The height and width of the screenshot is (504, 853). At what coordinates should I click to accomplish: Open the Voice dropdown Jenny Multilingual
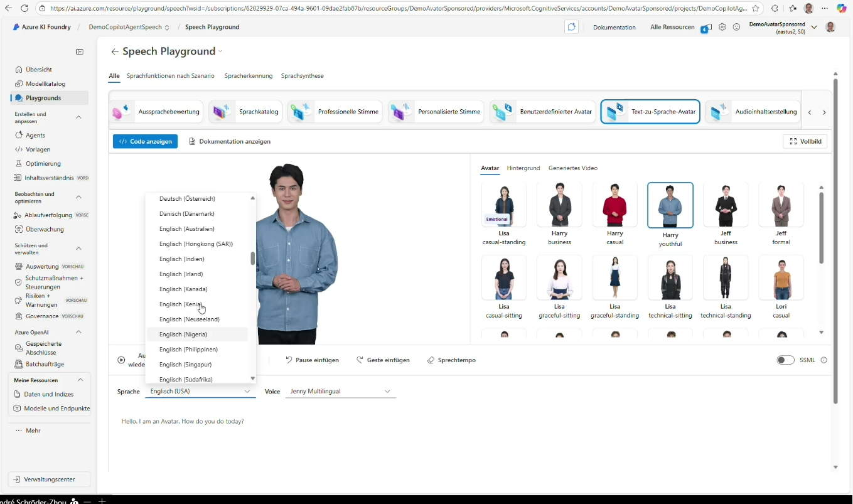[340, 391]
